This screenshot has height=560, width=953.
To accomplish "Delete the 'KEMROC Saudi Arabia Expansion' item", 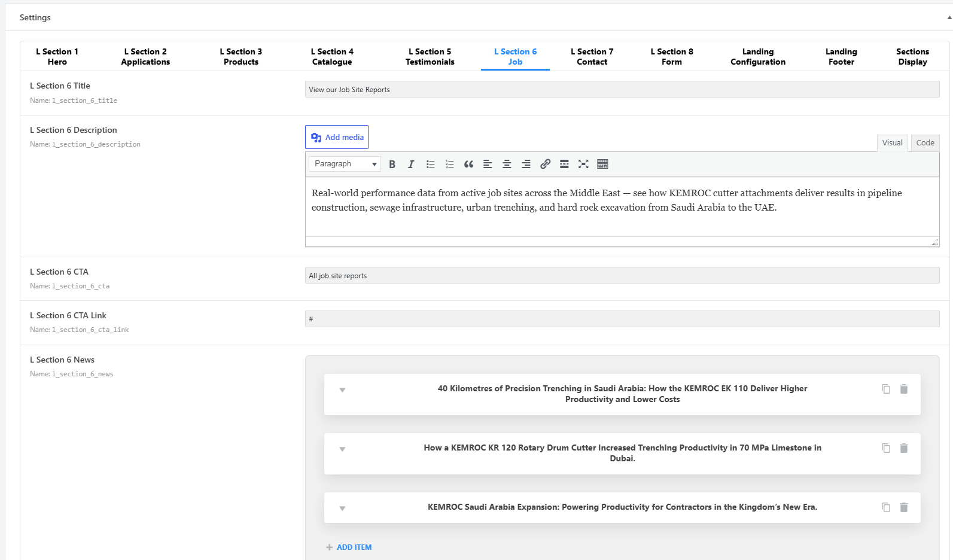I will coord(904,507).
